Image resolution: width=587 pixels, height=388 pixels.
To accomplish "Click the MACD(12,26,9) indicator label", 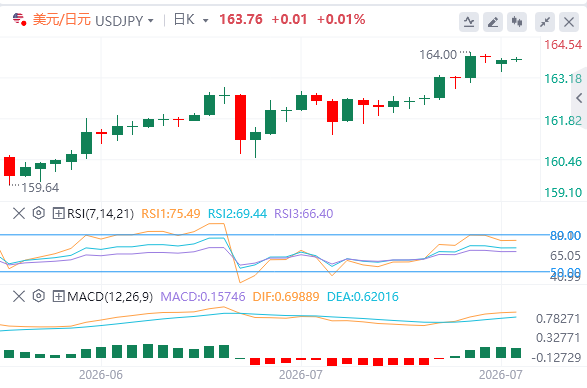I will [x=110, y=297].
